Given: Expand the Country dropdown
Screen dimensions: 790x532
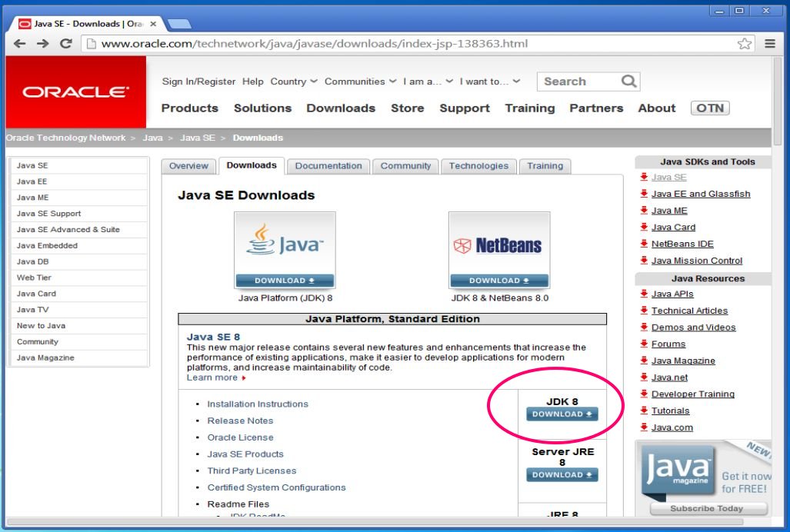Looking at the screenshot, I should coord(294,81).
